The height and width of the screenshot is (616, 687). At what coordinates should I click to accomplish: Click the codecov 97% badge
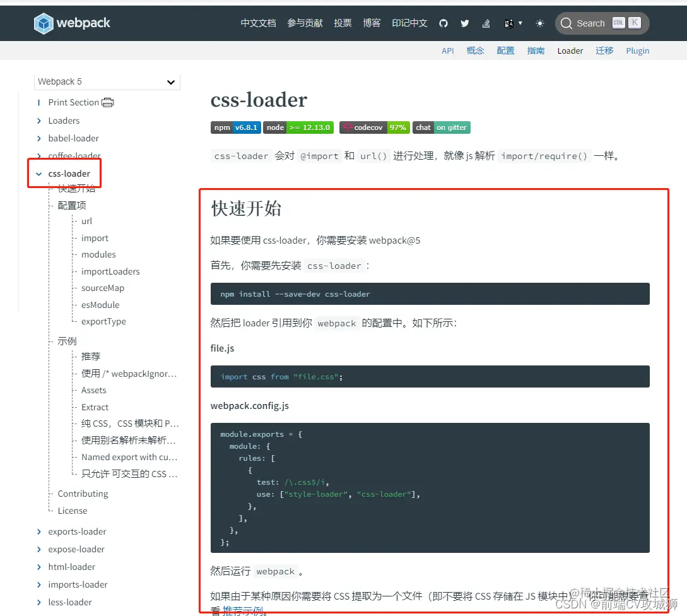(x=375, y=127)
